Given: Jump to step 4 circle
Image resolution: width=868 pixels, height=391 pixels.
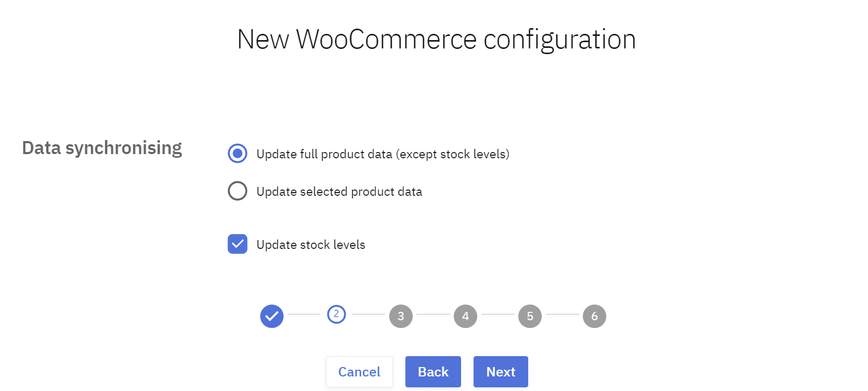Looking at the screenshot, I should click(465, 316).
